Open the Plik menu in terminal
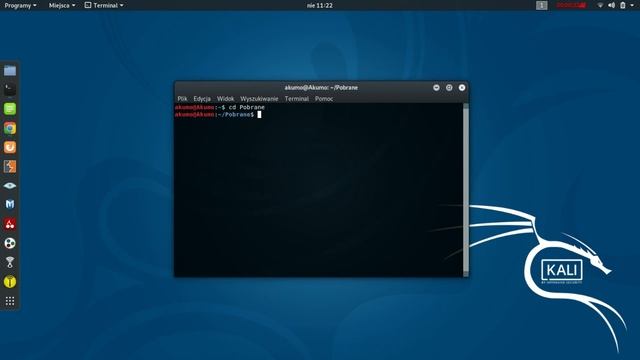 182,99
